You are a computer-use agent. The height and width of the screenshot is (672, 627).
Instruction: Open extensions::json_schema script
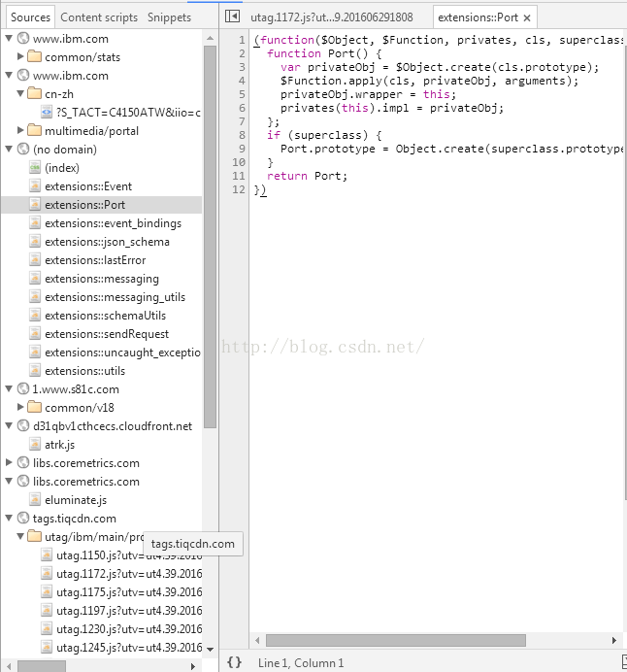[x=107, y=242]
